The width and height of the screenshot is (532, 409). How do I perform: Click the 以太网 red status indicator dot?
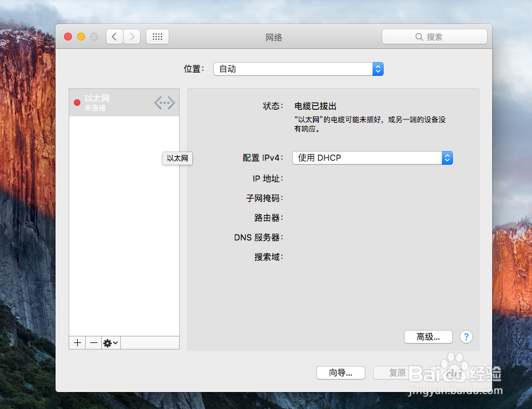coord(76,102)
